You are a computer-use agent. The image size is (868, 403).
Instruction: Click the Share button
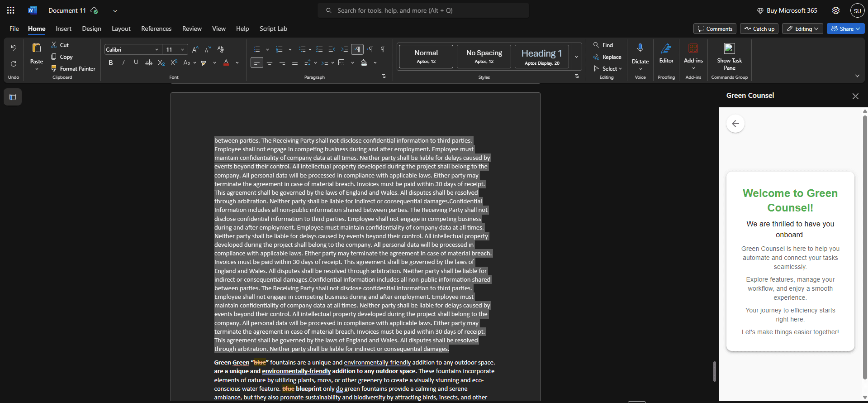[845, 29]
